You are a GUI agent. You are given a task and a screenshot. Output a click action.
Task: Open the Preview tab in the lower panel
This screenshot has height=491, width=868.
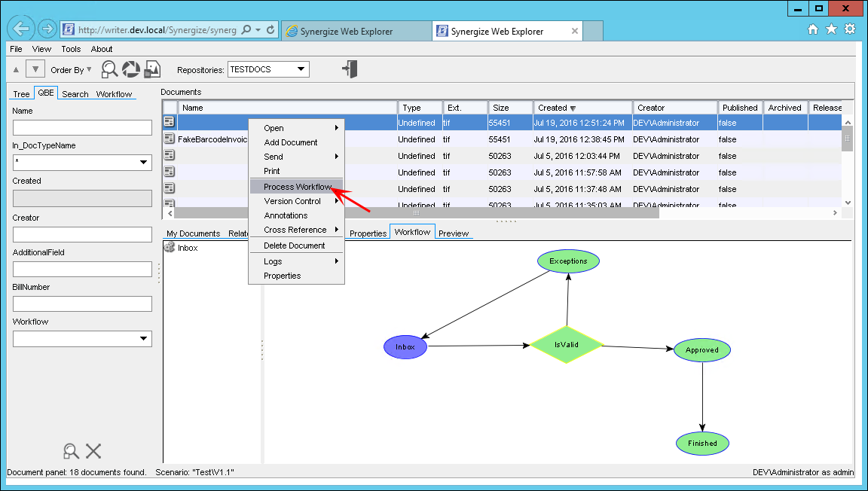click(454, 233)
